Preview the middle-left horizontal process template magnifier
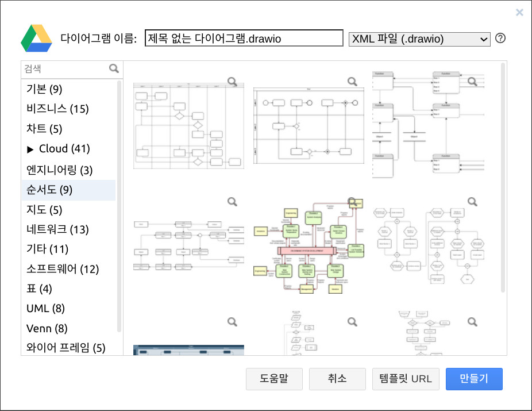Viewport: 532px width, 411px height. [232, 202]
